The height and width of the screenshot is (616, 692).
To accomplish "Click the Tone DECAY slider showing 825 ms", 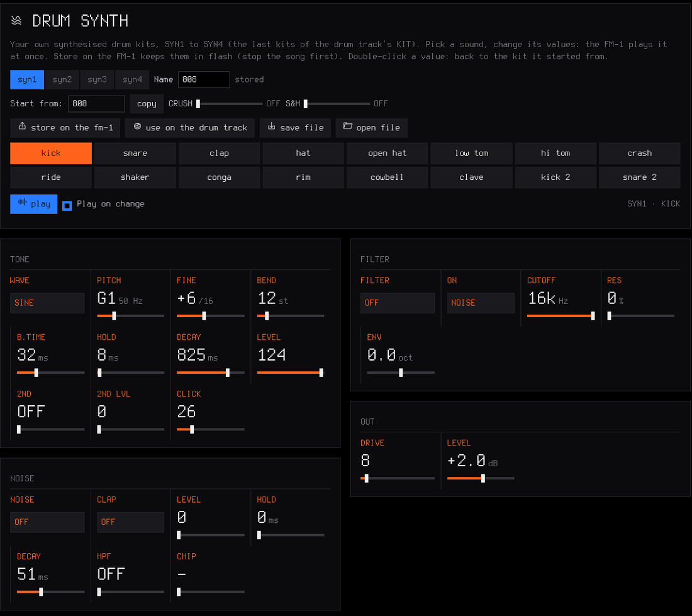I will click(x=211, y=373).
